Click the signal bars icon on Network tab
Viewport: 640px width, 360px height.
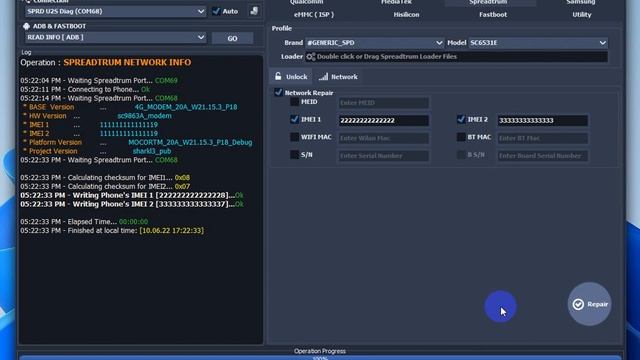pos(324,77)
